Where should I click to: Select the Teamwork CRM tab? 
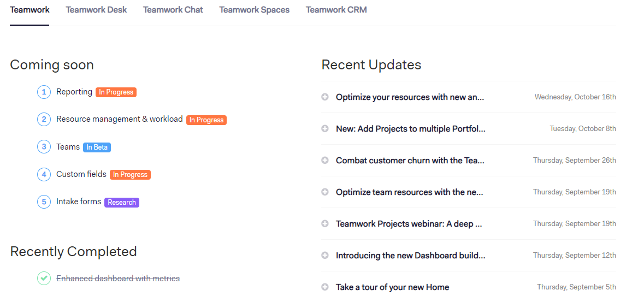point(336,10)
